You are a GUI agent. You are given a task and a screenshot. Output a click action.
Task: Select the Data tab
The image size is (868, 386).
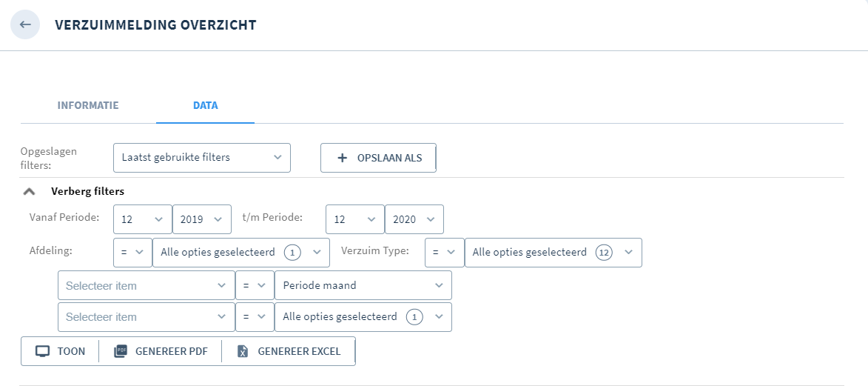(x=206, y=105)
